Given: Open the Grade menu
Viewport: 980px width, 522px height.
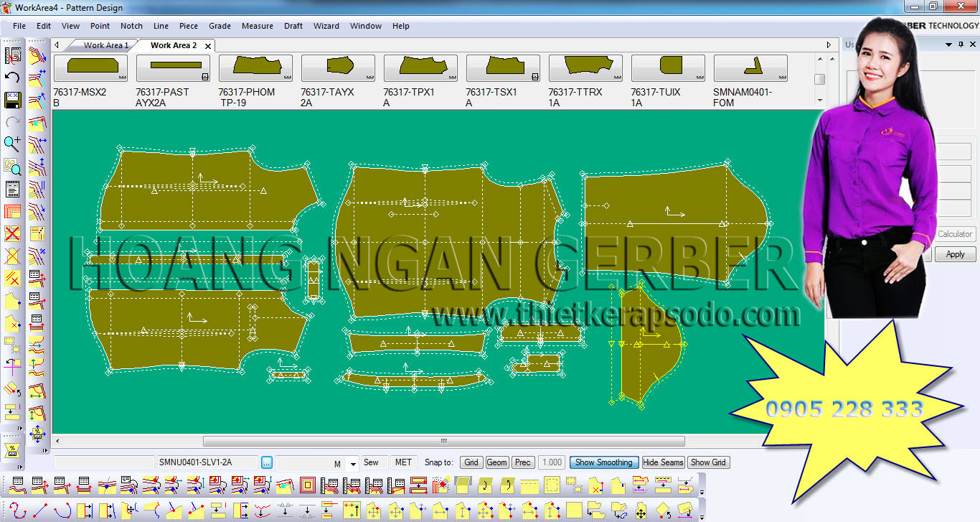Looking at the screenshot, I should tap(220, 26).
